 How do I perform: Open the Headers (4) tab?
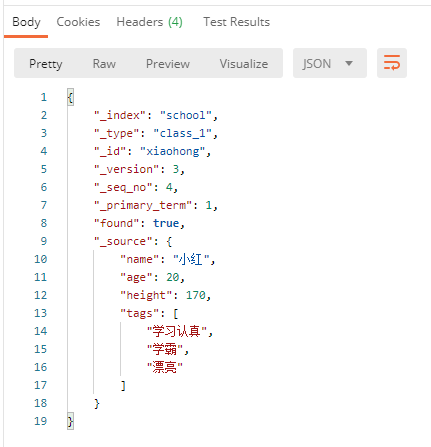coord(149,22)
